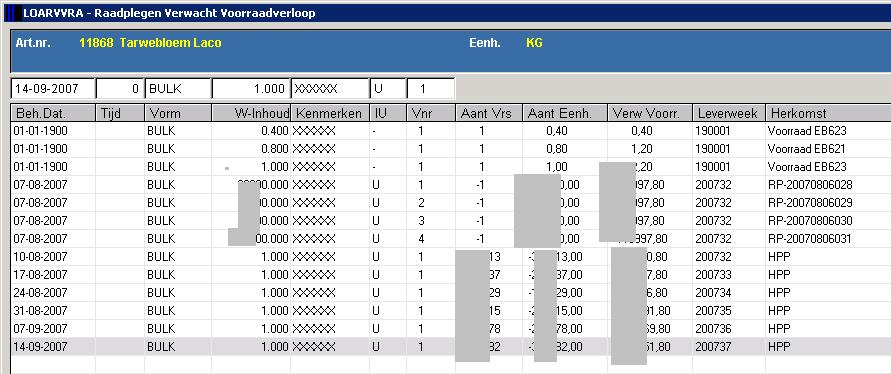Viewport: 891px width, 374px height.
Task: Click the Eenh. label
Action: (485, 43)
